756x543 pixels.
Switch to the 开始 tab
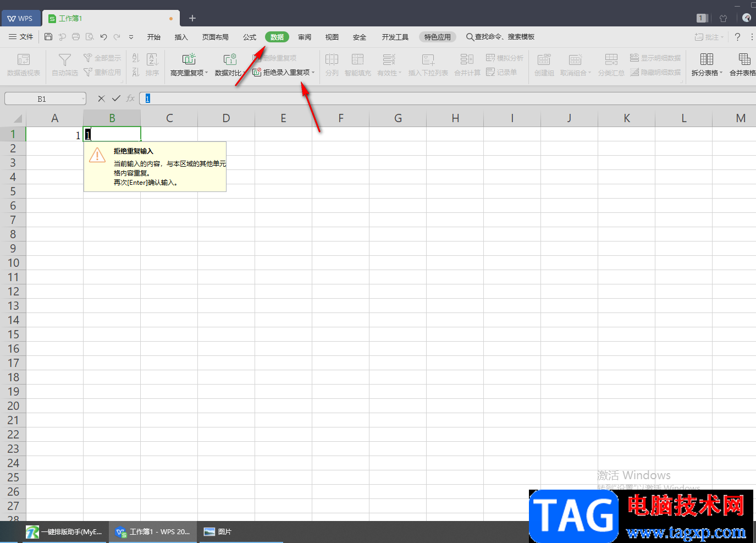pyautogui.click(x=154, y=37)
